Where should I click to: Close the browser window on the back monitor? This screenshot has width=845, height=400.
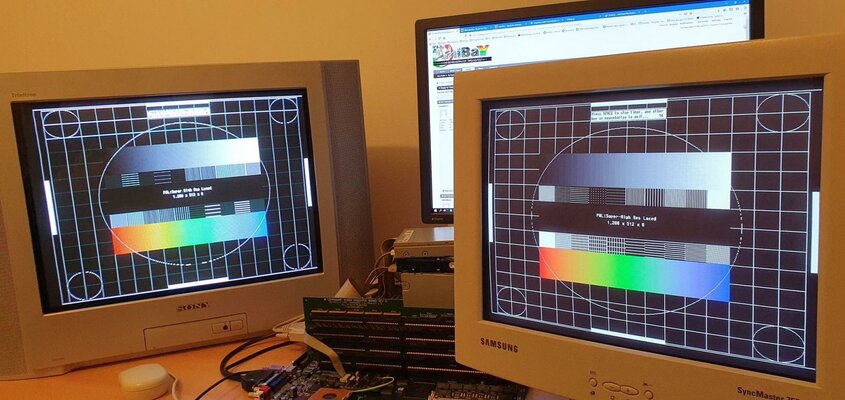coord(745,6)
